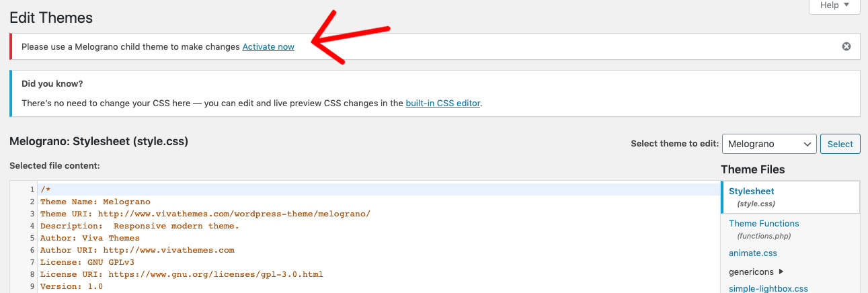This screenshot has height=293, width=868.
Task: Open Theme Functions functions.php file
Action: (764, 229)
